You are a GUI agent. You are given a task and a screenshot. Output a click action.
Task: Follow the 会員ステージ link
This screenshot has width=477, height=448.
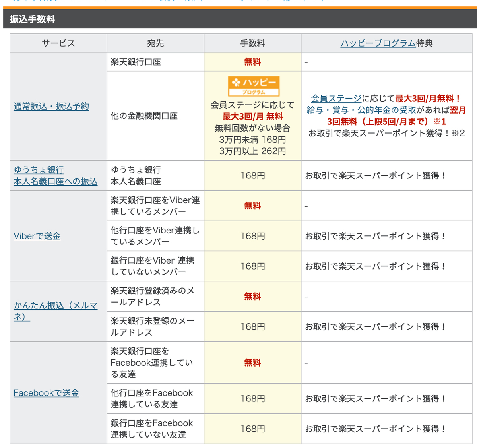pos(336,99)
